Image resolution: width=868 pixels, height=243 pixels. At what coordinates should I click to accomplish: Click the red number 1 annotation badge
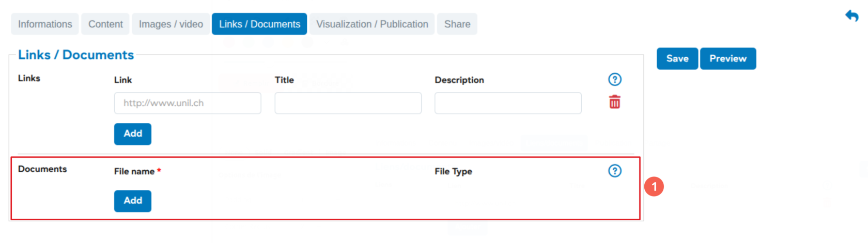click(x=654, y=187)
